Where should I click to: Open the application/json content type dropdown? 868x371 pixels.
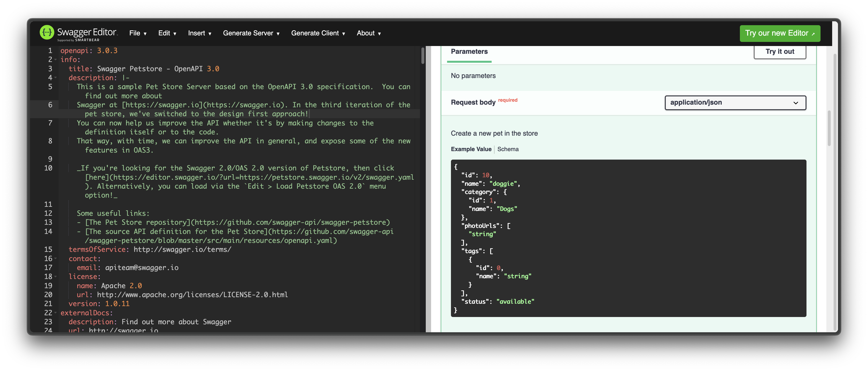click(735, 102)
